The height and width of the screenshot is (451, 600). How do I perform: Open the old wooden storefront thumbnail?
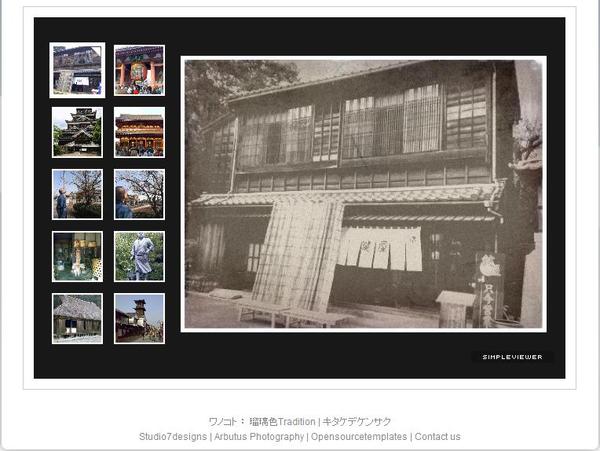click(77, 70)
